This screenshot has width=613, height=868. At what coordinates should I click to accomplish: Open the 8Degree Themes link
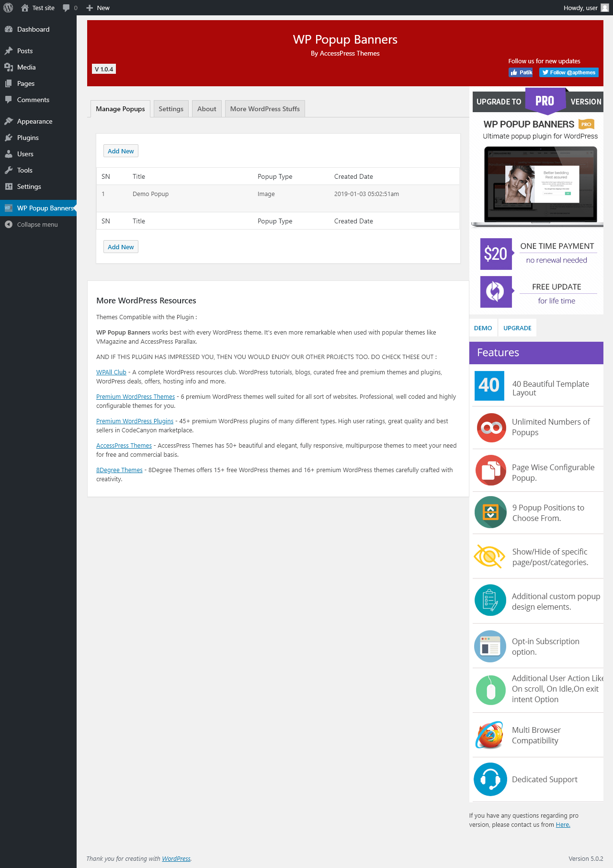coord(119,470)
